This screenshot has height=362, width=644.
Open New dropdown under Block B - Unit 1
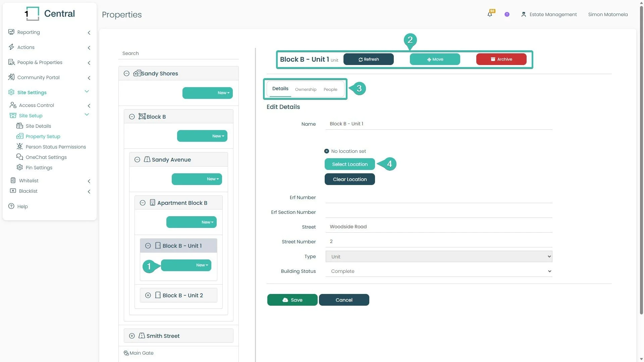pos(186,265)
